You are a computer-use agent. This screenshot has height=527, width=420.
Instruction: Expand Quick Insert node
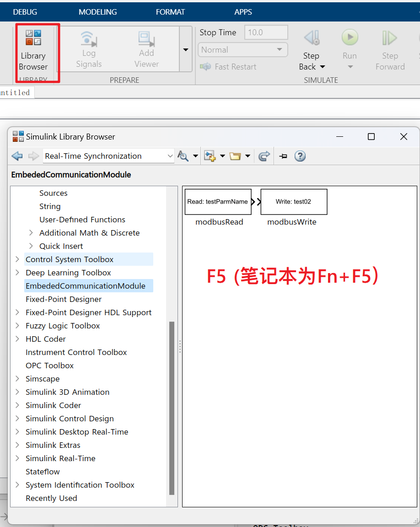tap(31, 246)
